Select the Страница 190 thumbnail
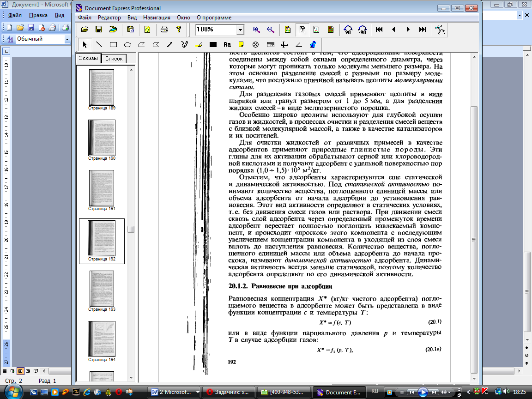 coord(102,138)
